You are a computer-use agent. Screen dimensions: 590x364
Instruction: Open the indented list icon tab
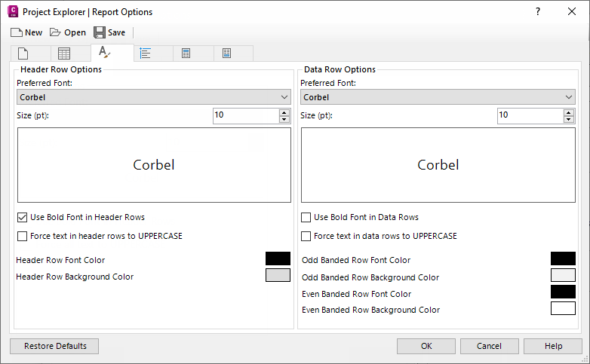point(146,54)
